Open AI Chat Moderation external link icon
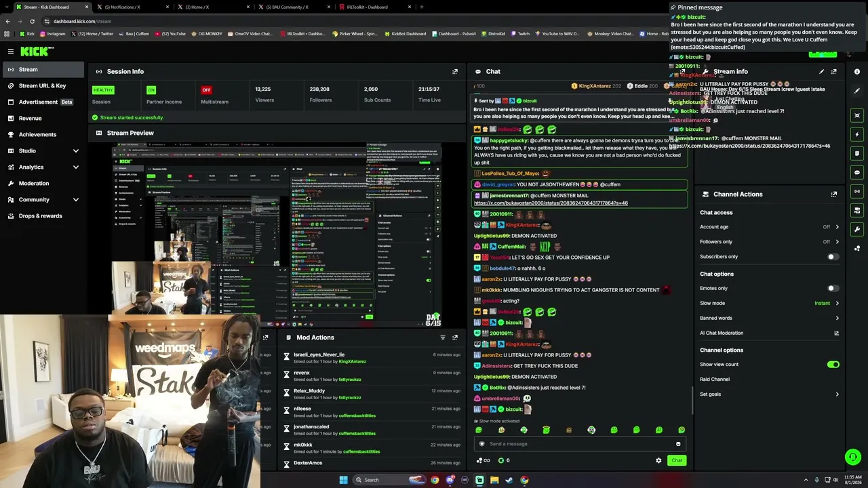This screenshot has height=488, width=868. tap(836, 333)
